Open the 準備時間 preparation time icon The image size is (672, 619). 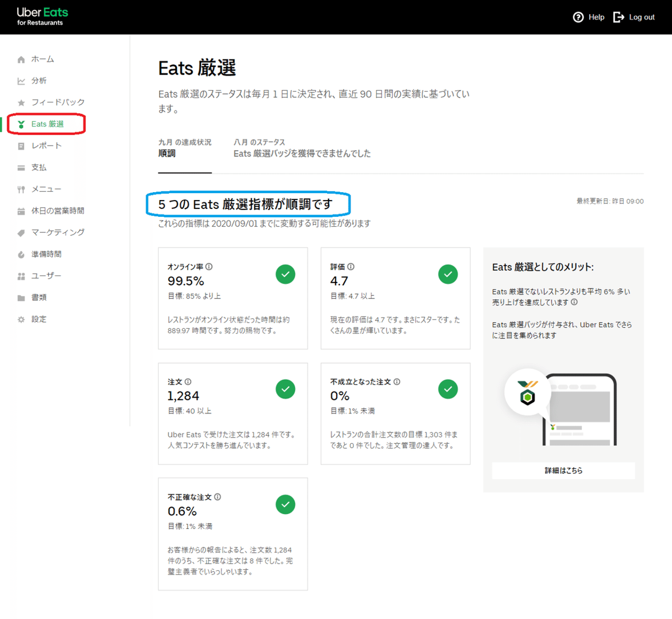pyautogui.click(x=21, y=254)
